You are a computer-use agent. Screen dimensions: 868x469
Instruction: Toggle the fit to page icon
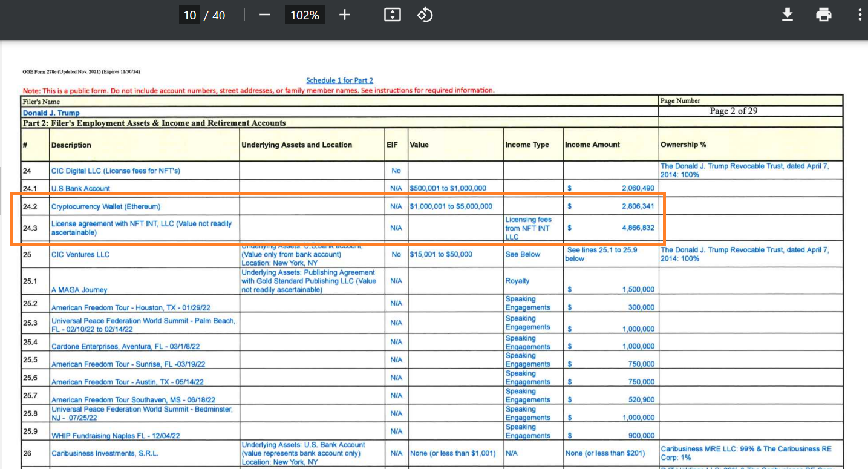click(393, 15)
